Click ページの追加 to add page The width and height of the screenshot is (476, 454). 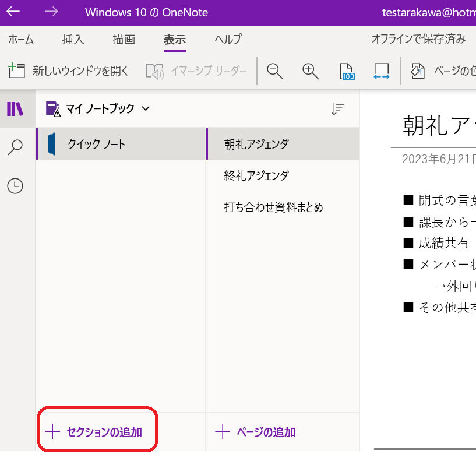[256, 432]
